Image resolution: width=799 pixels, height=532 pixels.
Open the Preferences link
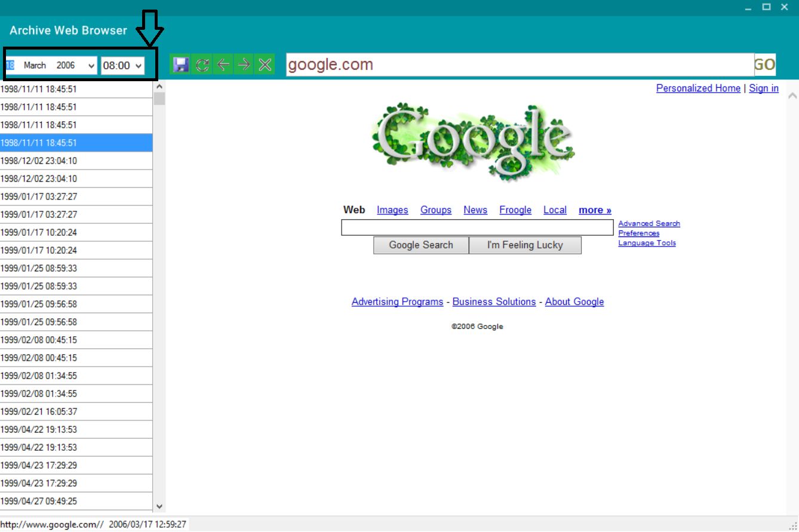pos(639,233)
